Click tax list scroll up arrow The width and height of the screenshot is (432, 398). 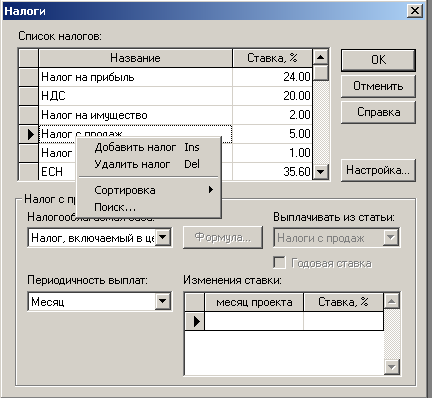[321, 57]
